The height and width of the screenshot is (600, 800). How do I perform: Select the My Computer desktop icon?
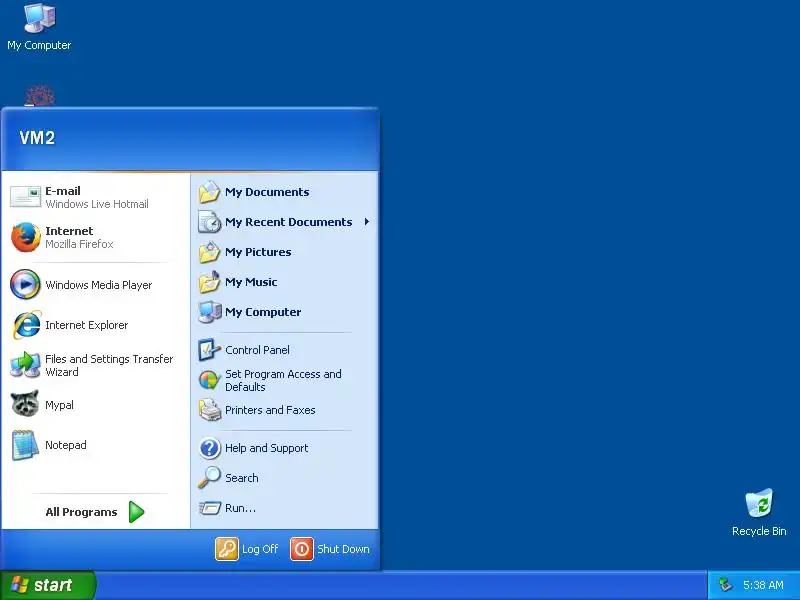pos(39,18)
